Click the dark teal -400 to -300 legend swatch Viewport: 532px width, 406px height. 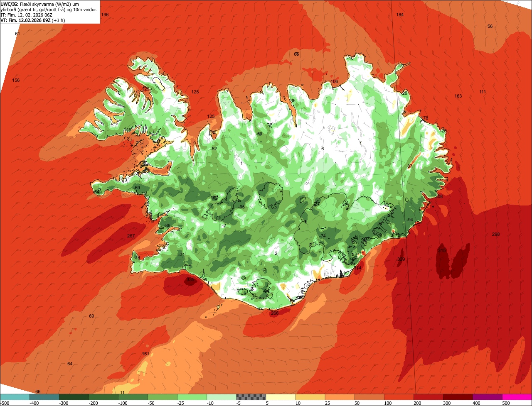click(x=44, y=397)
